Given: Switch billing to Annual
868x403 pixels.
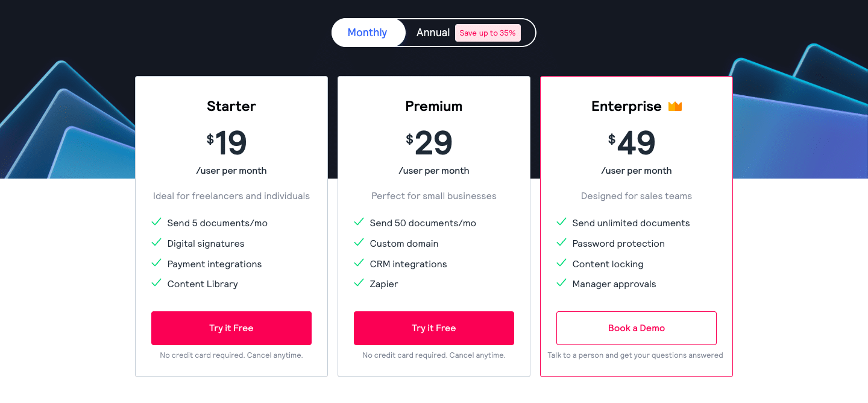Looking at the screenshot, I should [433, 33].
